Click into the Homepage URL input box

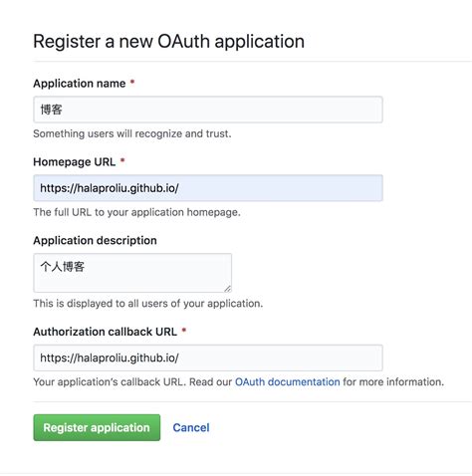[208, 188]
